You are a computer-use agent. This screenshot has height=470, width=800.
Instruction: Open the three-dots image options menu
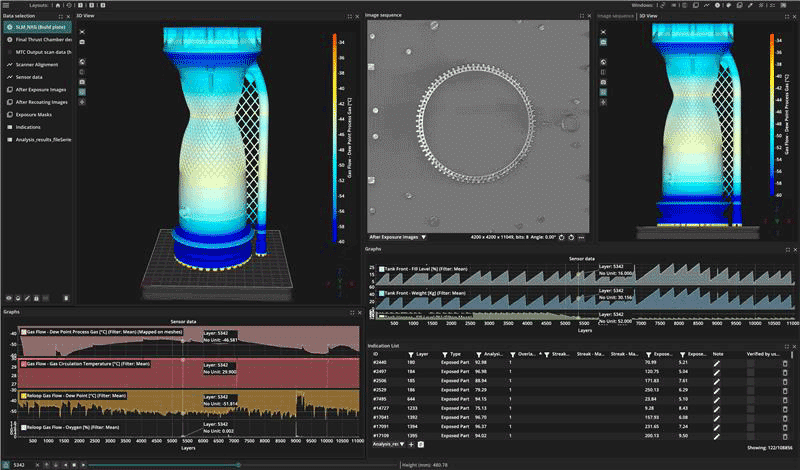582,237
